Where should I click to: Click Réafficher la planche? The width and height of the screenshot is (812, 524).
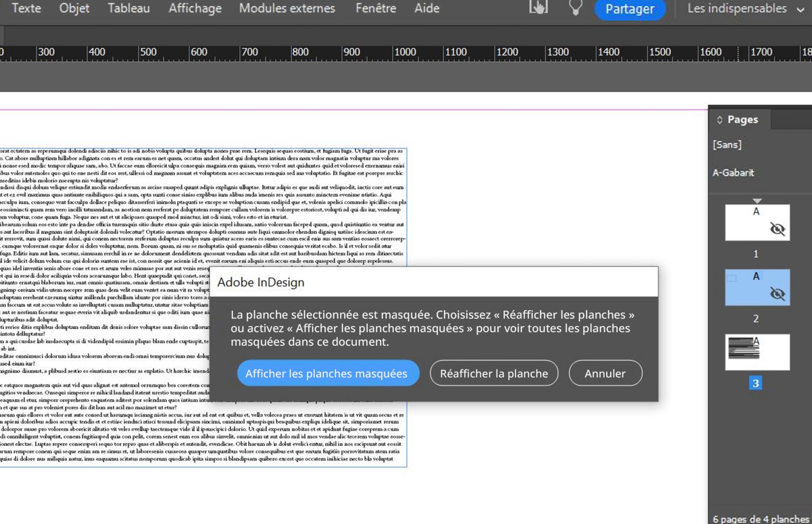coord(494,373)
